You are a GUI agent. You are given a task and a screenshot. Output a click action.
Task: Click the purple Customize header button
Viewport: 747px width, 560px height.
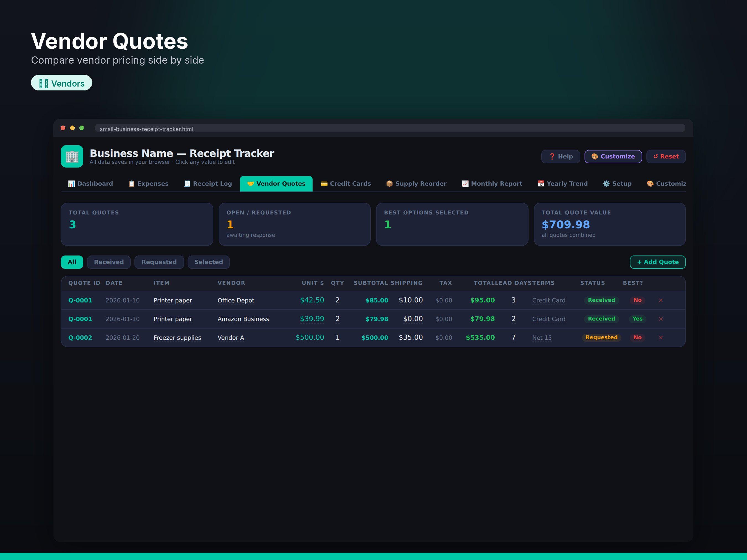tap(613, 156)
